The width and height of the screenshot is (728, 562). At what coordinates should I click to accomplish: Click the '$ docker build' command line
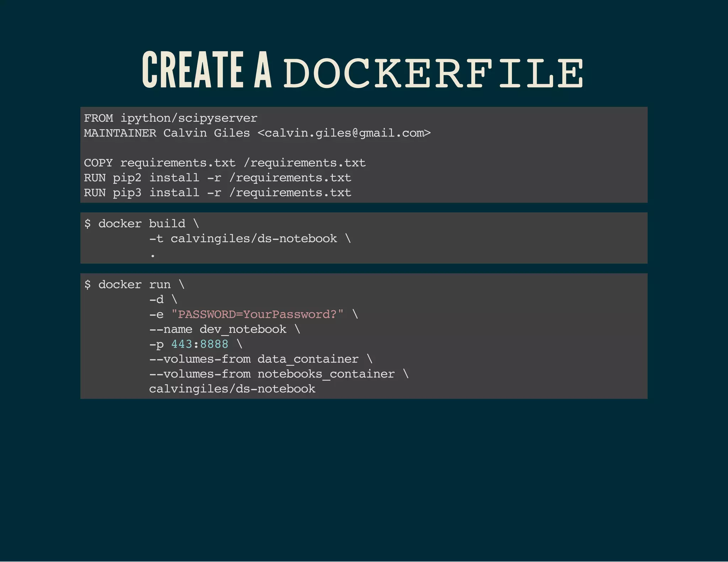(x=141, y=223)
